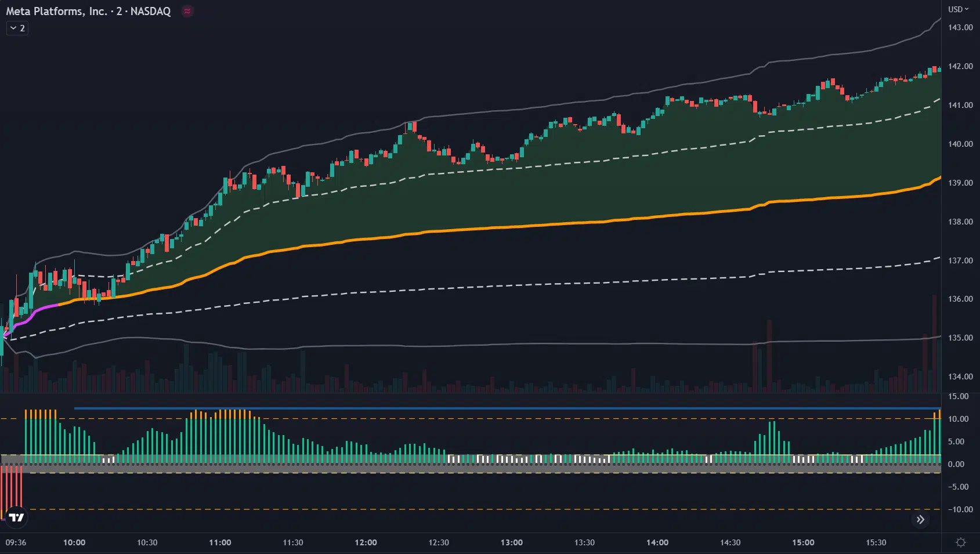Click the 5.00 indicator scale label
This screenshot has height=554, width=980.
tap(956, 441)
